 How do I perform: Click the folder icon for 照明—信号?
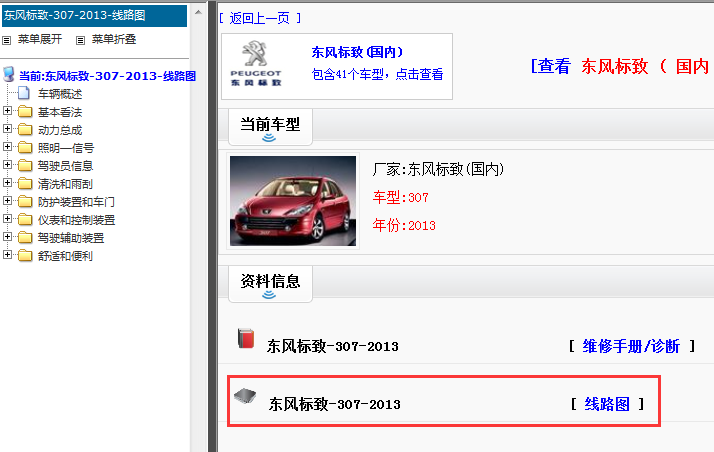click(x=25, y=147)
